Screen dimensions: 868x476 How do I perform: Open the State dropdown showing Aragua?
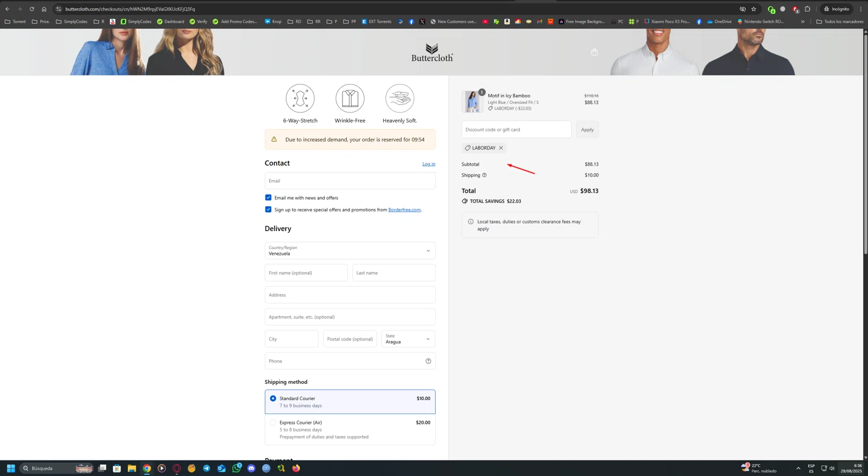tap(409, 339)
